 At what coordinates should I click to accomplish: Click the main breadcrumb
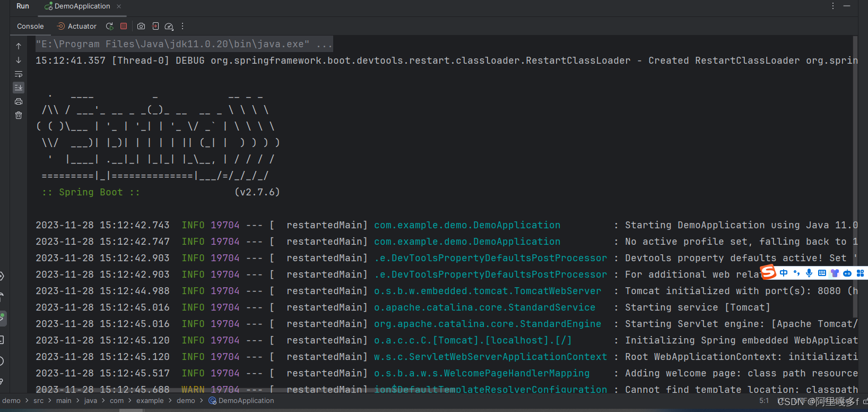click(x=64, y=401)
